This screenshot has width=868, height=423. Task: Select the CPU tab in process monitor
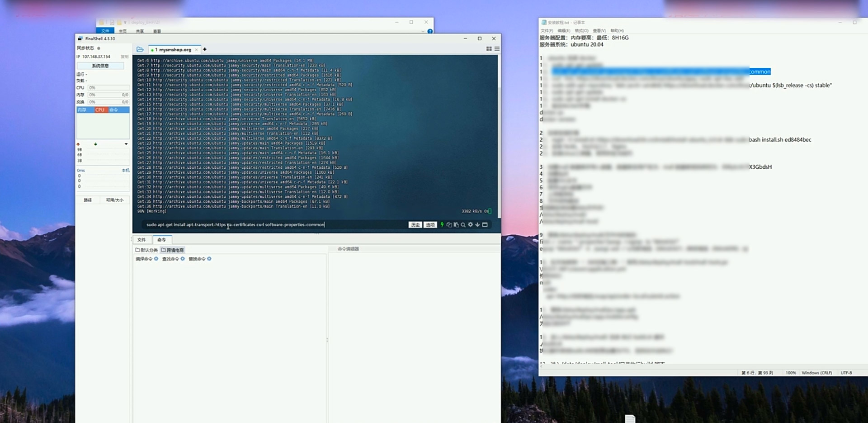[x=100, y=110]
